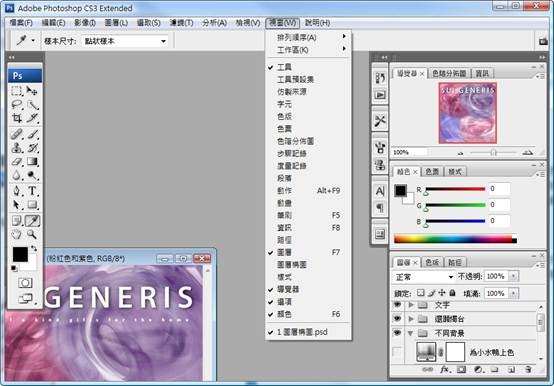Open the History panel from the dock
Screen dimensions: 554x386
pos(380,78)
